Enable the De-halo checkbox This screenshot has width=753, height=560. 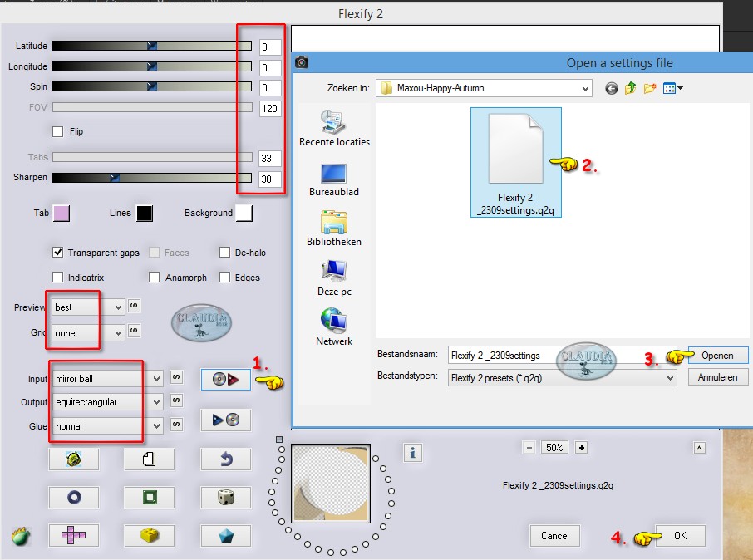[224, 252]
